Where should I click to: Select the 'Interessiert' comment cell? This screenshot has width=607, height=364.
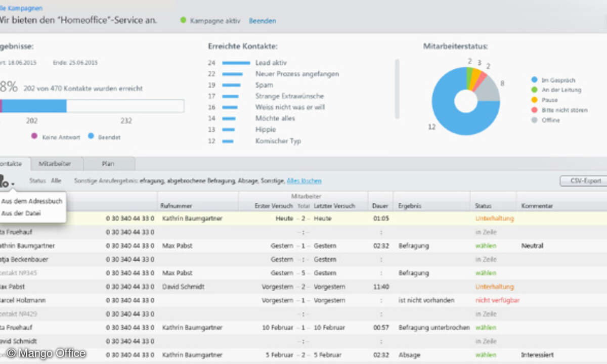[x=537, y=355]
